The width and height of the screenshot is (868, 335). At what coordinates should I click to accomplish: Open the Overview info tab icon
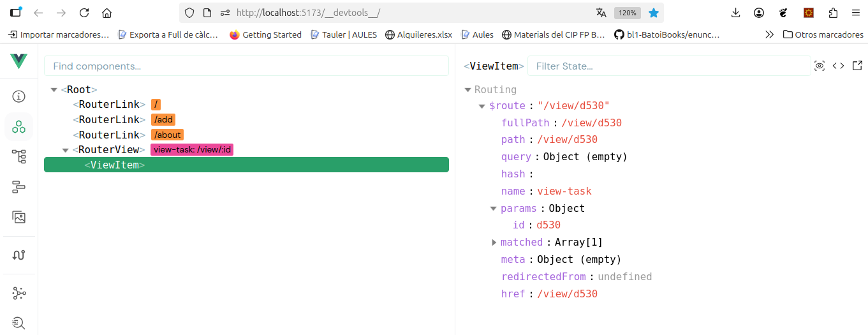click(18, 96)
